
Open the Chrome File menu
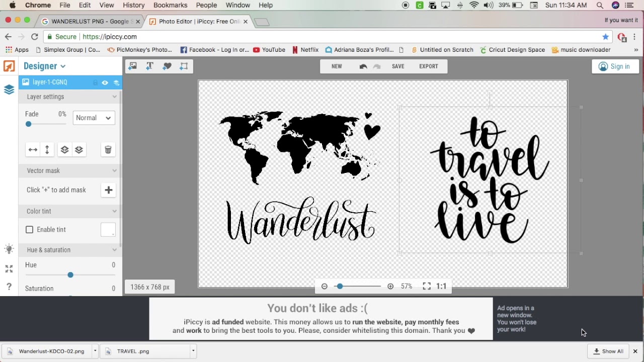click(65, 5)
